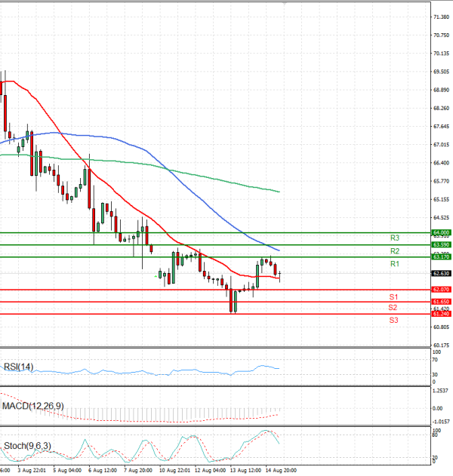Click the 60.805 price axis value

point(441,327)
